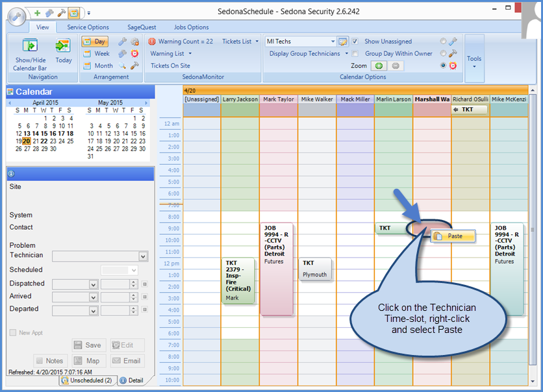
Task: Click Warning Count = 22 alert
Action: click(181, 42)
